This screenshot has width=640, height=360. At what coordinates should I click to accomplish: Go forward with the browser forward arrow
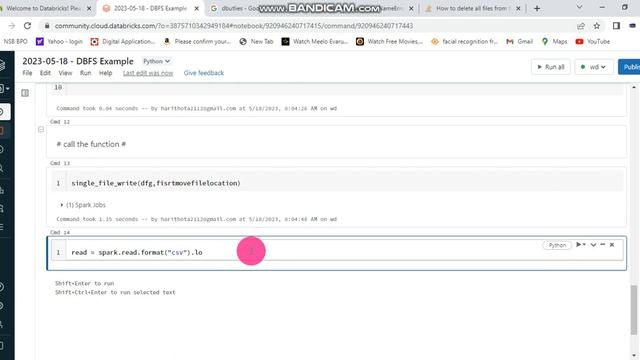coord(11,26)
